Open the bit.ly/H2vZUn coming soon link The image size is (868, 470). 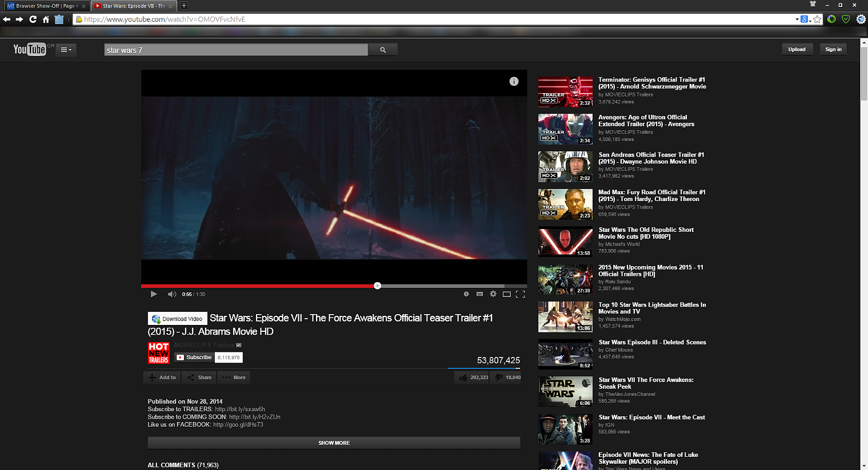click(255, 417)
